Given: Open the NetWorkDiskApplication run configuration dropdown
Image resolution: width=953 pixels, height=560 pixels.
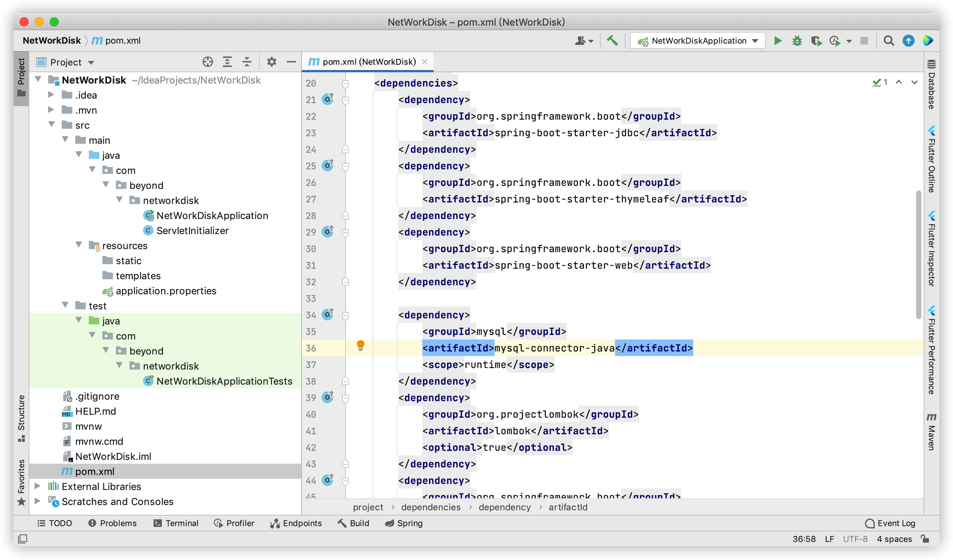Looking at the screenshot, I should [x=698, y=41].
